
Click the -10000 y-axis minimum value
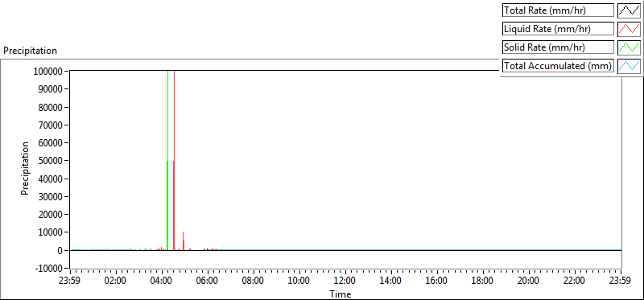(49, 269)
